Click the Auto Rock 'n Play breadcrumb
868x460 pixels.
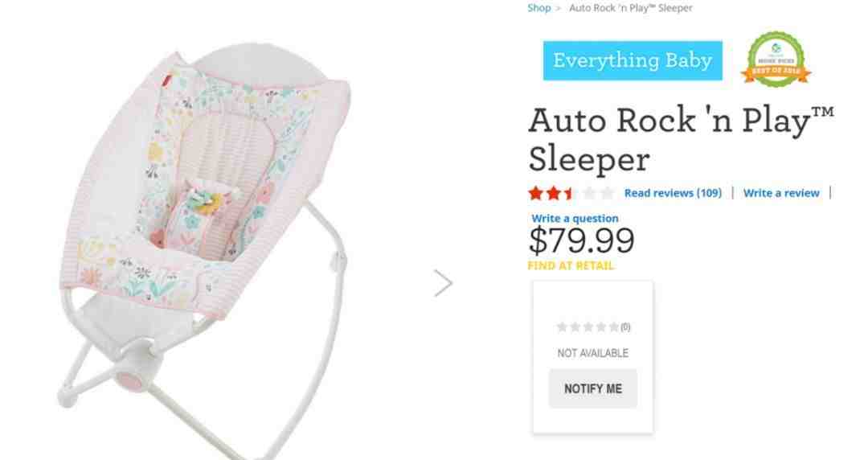coord(631,8)
